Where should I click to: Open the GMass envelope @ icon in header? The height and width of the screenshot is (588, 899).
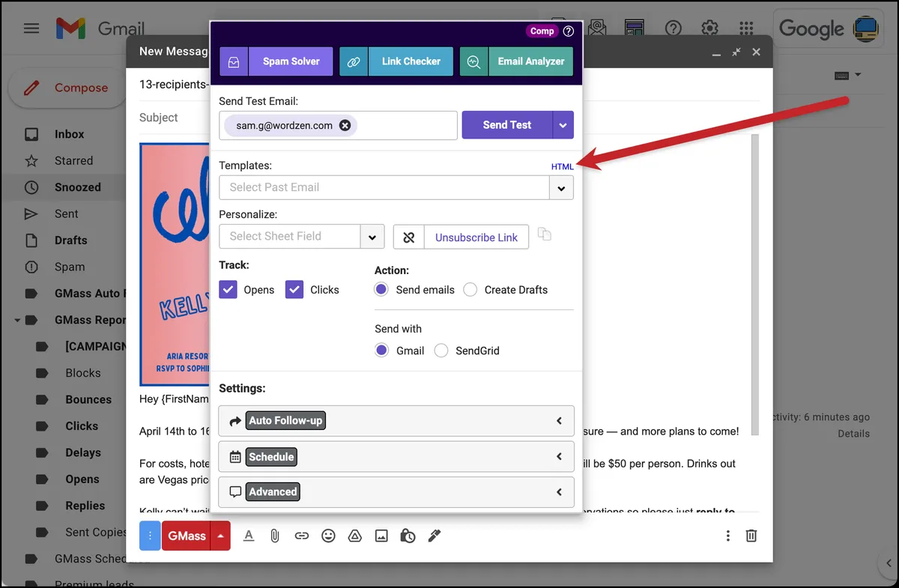point(597,28)
